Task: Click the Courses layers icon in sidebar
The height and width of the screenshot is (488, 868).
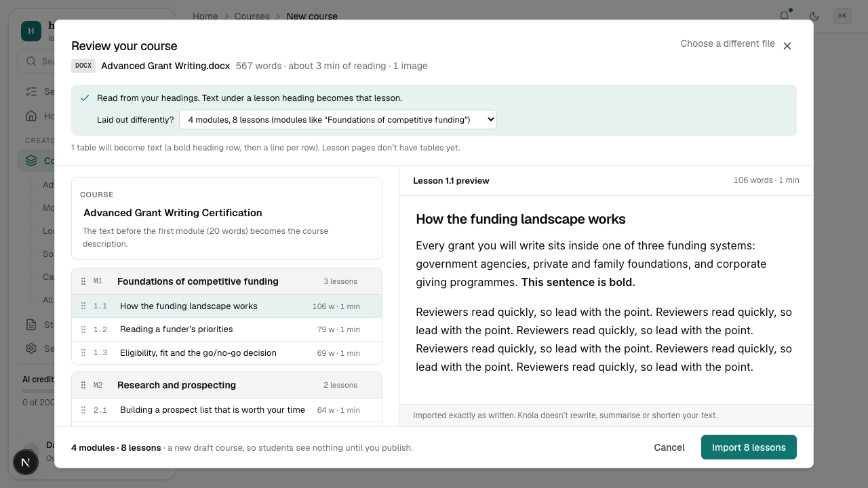Action: pyautogui.click(x=31, y=161)
